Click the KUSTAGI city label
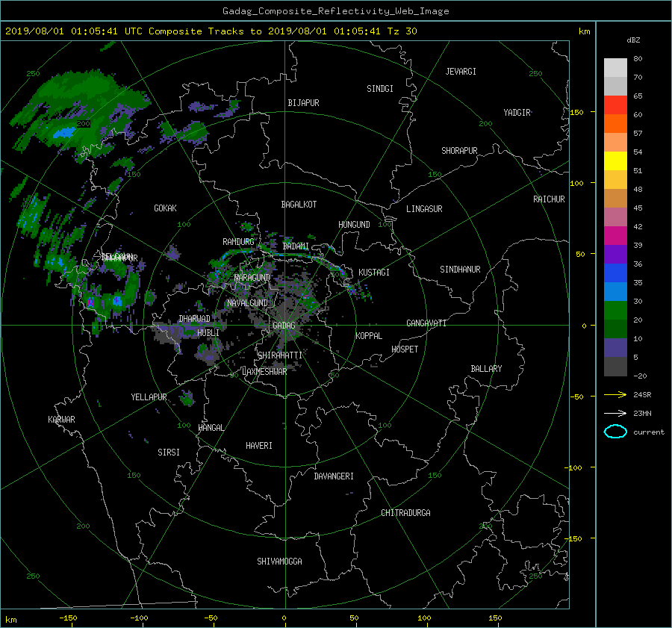Image resolution: width=672 pixels, height=628 pixels. click(374, 273)
